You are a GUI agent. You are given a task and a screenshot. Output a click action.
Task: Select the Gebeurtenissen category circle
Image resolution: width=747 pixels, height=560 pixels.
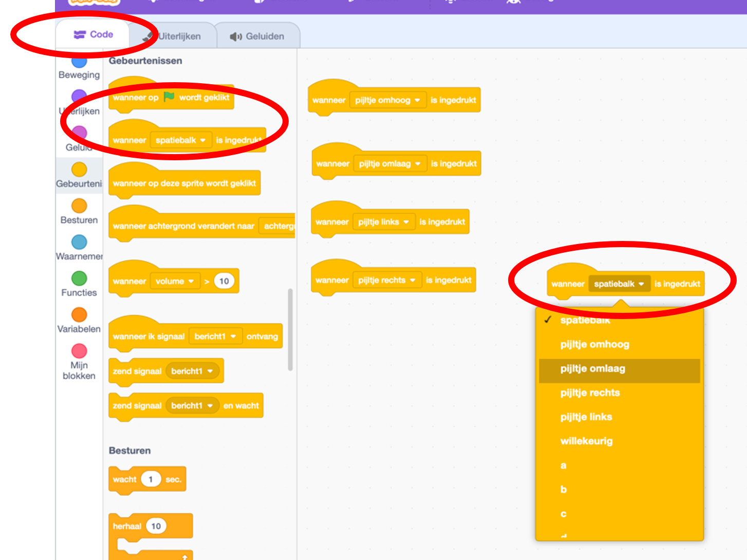pyautogui.click(x=79, y=170)
